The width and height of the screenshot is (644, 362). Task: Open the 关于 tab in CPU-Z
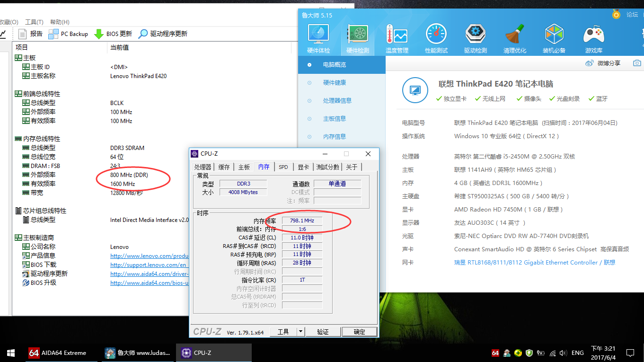point(352,167)
